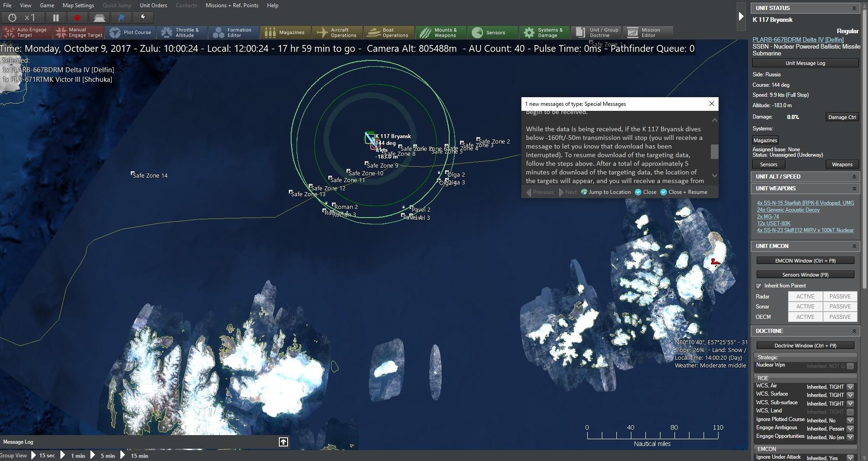Open the Mounts & Weapons window
868x461 pixels.
[441, 32]
